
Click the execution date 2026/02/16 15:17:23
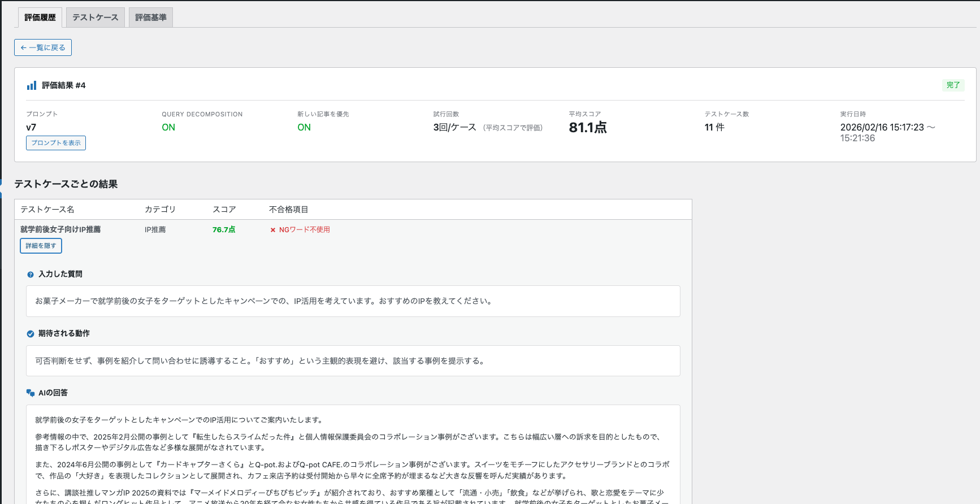click(x=882, y=128)
